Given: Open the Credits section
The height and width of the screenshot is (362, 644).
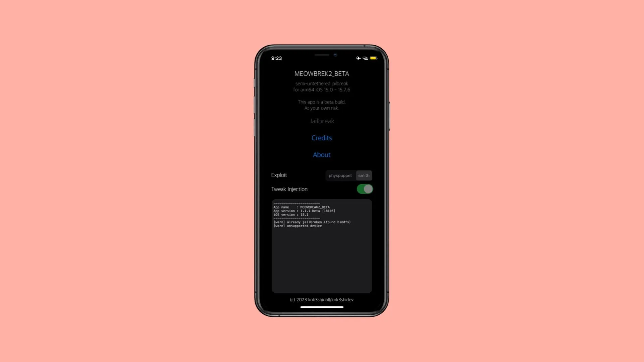Looking at the screenshot, I should pyautogui.click(x=322, y=137).
